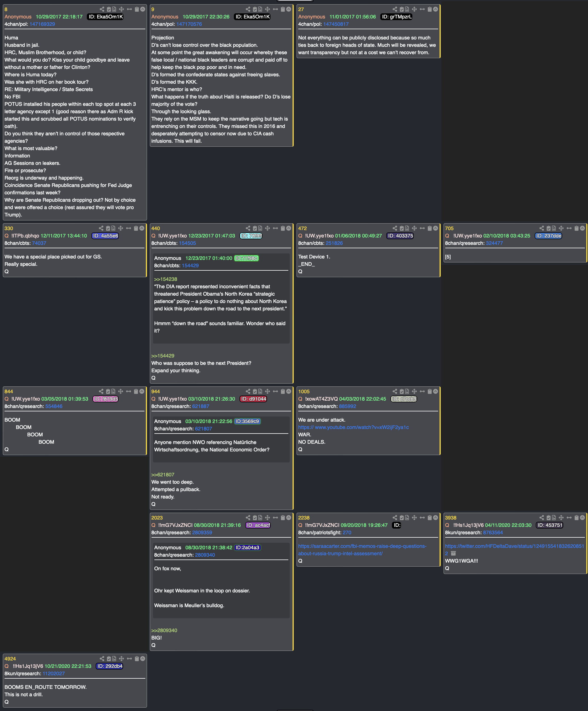Screen dimensions: 588x711
Task: Collapse post 9 with the circled arrow
Action: click(289, 9)
